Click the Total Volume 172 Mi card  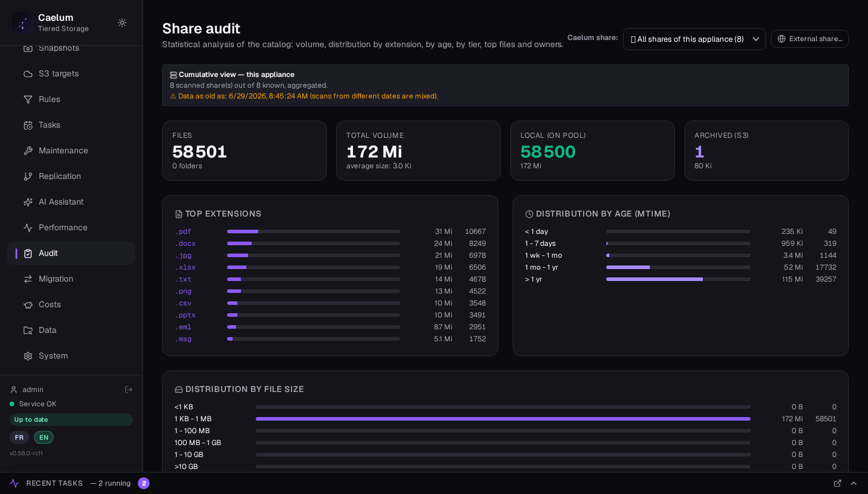click(x=418, y=151)
